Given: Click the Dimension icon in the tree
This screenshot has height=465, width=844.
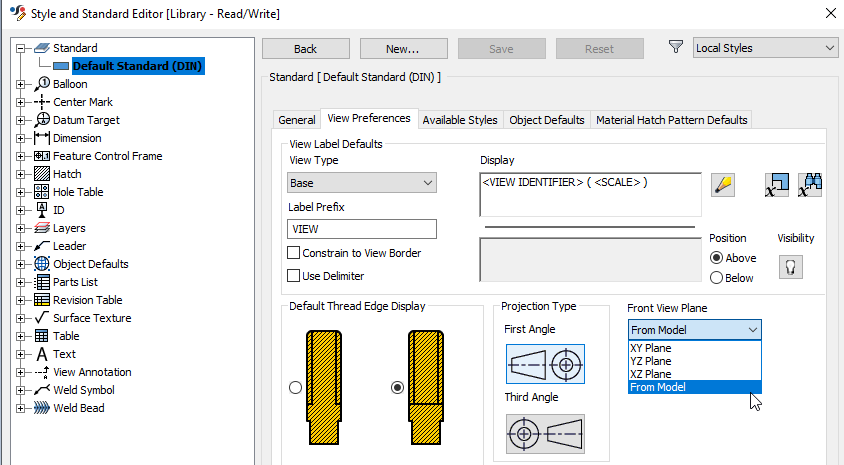Looking at the screenshot, I should click(42, 138).
